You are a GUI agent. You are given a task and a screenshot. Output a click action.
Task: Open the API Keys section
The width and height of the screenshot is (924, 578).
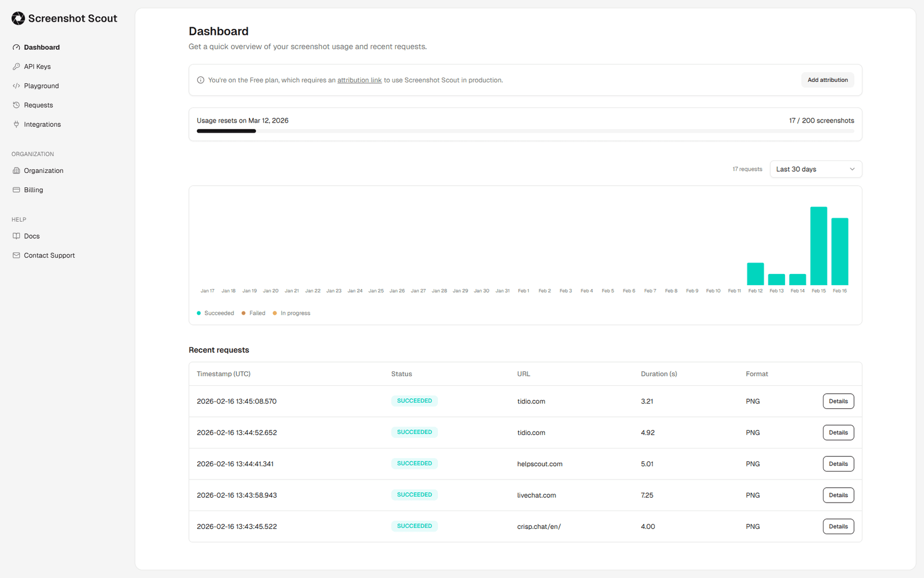point(37,66)
